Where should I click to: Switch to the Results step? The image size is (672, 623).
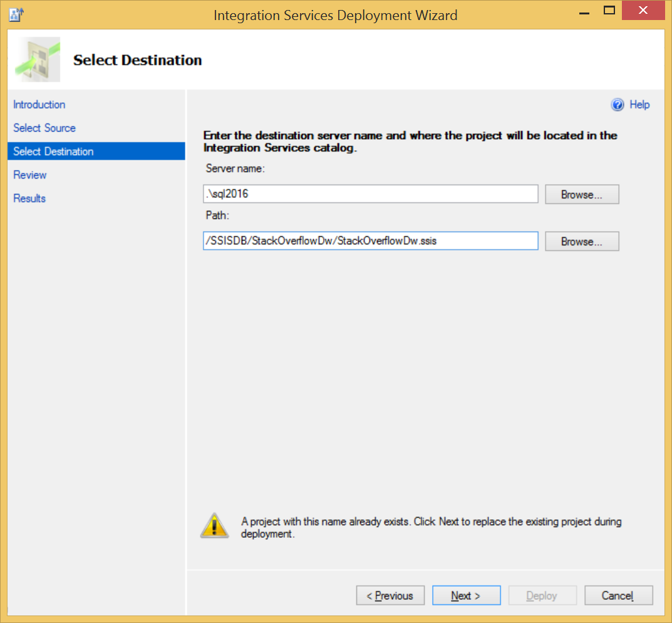pyautogui.click(x=29, y=198)
